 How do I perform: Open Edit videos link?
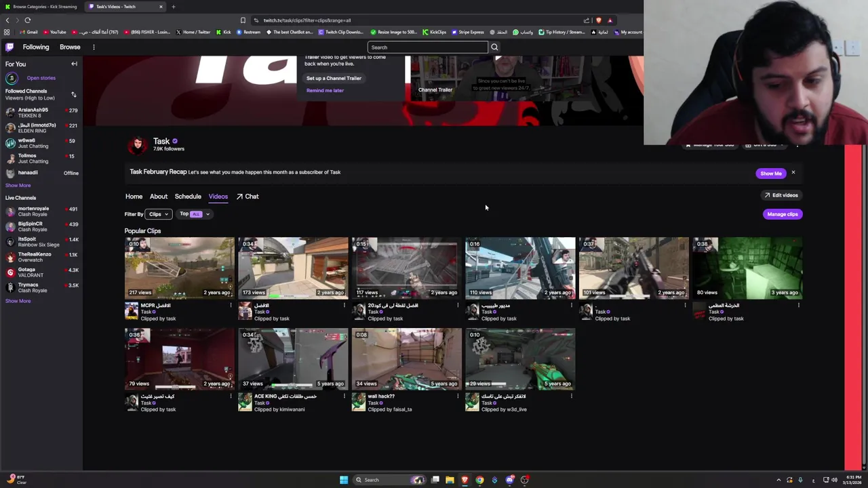click(781, 195)
